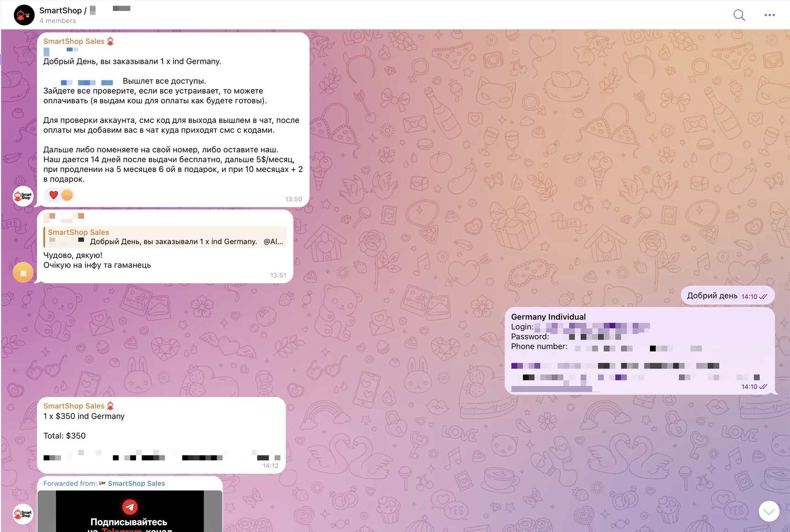This screenshot has height=532, width=790.
Task: Click the orange user avatar beside 13:51 message
Action: coord(23,273)
